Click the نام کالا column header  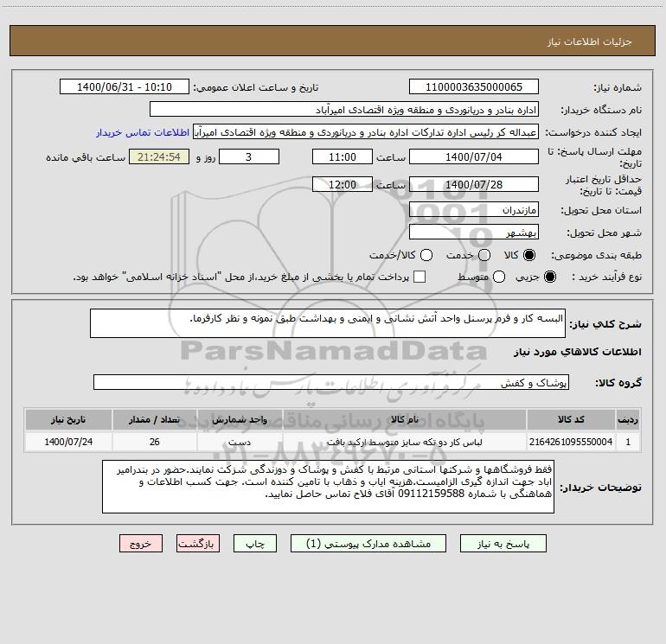[405, 419]
